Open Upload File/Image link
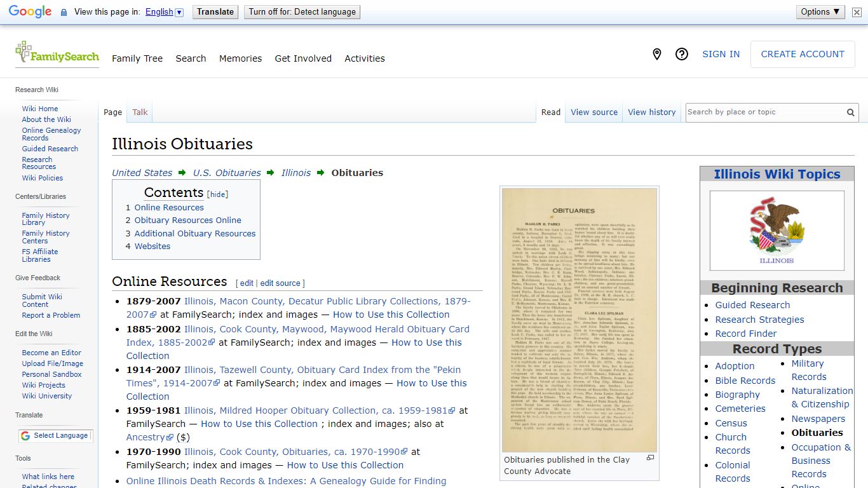 point(53,363)
